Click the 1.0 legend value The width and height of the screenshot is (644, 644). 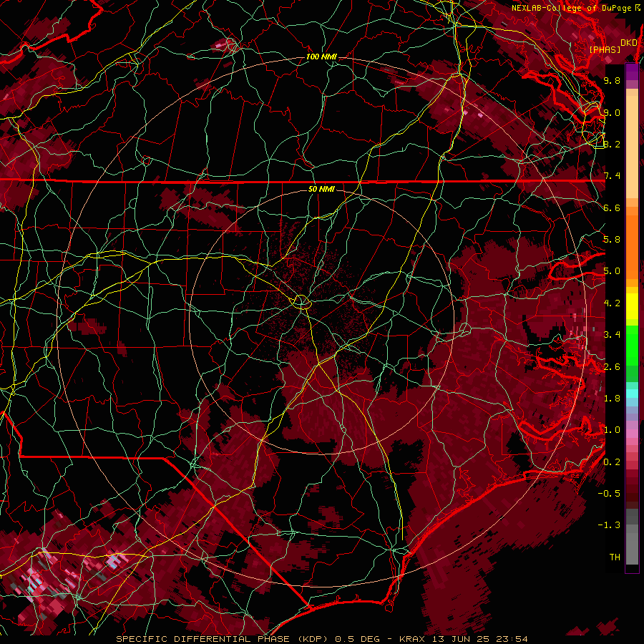(612, 430)
